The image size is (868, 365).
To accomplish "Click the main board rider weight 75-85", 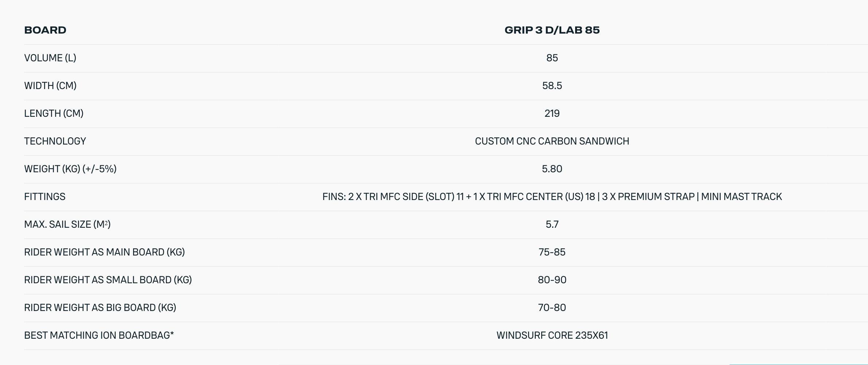I will pyautogui.click(x=552, y=252).
